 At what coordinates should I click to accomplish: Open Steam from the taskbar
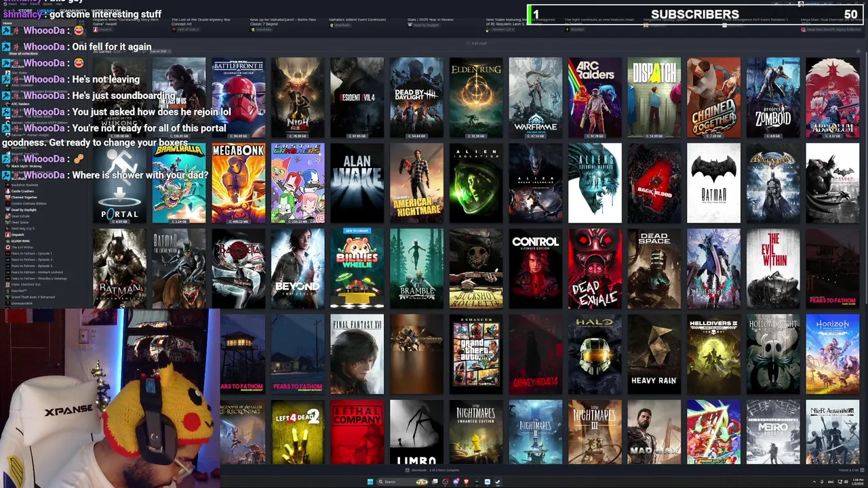coord(498,482)
